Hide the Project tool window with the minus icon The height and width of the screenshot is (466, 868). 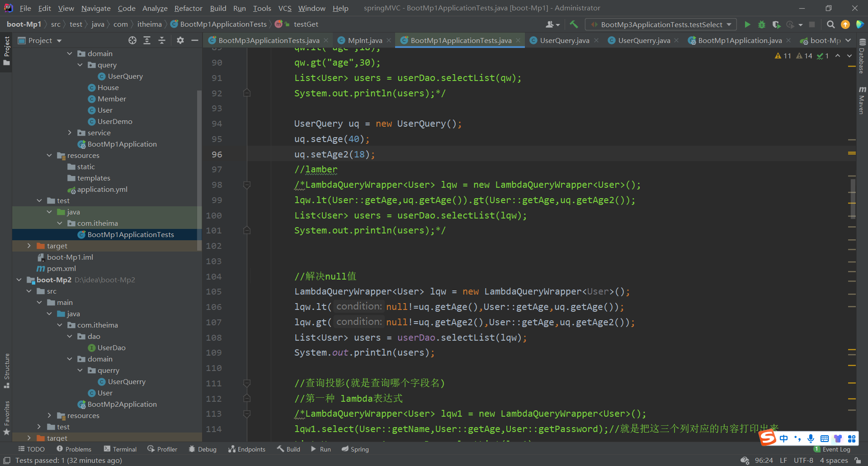coord(195,41)
